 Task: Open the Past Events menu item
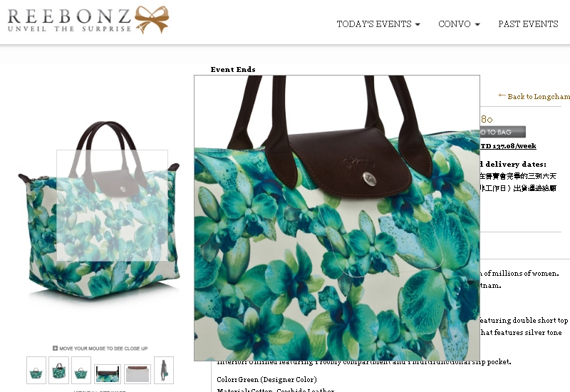tap(528, 24)
